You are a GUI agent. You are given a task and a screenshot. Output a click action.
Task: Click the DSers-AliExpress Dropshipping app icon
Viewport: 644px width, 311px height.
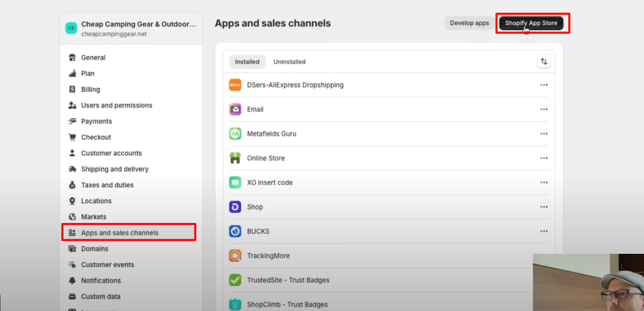coord(235,85)
